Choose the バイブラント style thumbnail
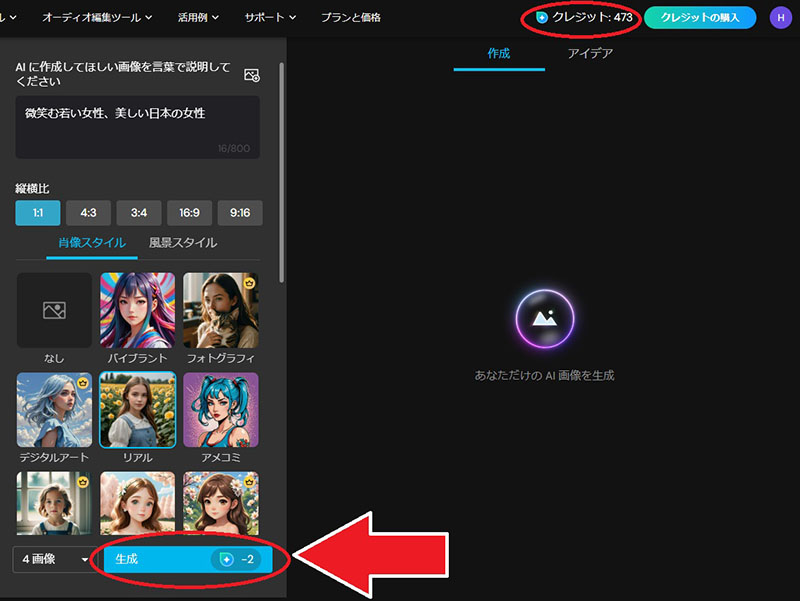This screenshot has height=601, width=800. (137, 310)
